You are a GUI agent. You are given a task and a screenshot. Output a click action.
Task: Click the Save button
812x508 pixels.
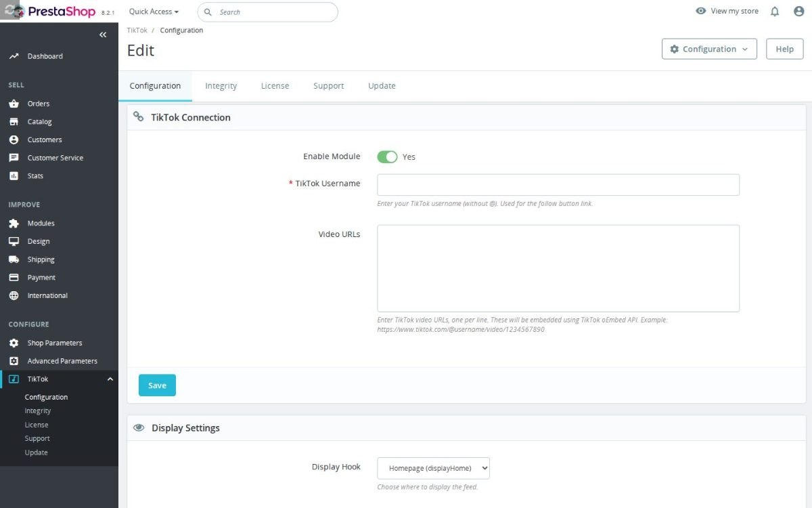click(x=157, y=385)
